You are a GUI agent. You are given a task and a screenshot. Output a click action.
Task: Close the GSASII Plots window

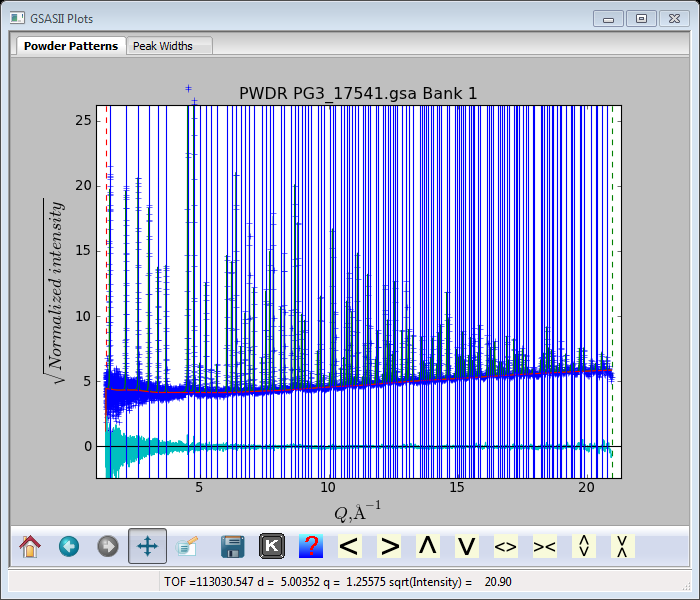coord(674,19)
